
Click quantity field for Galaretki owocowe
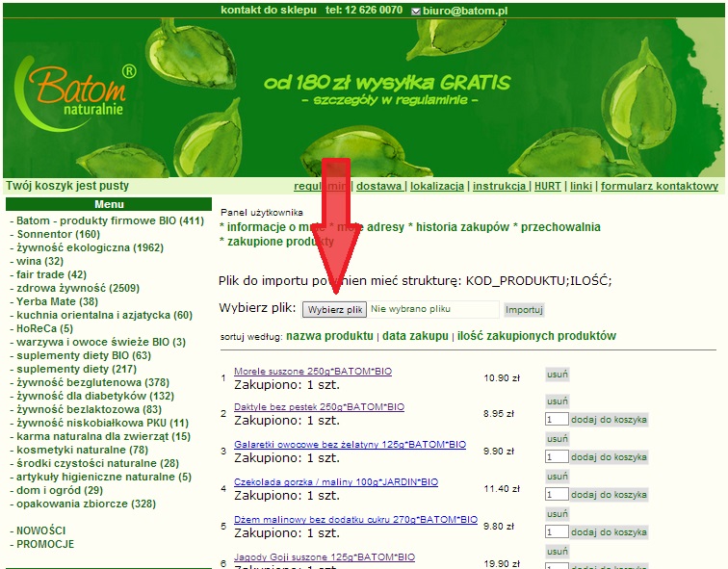(557, 456)
